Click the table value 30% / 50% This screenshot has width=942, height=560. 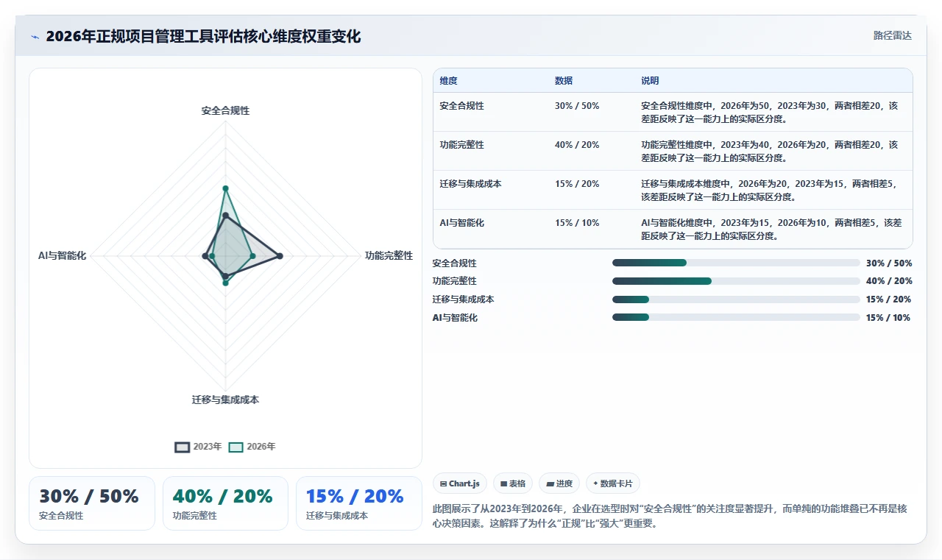577,106
